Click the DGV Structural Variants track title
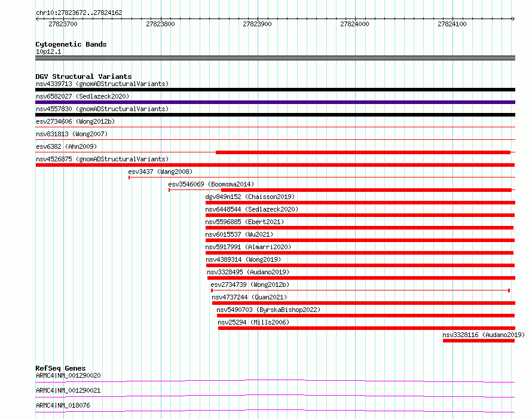This screenshot has height=419, width=532. pyautogui.click(x=84, y=77)
